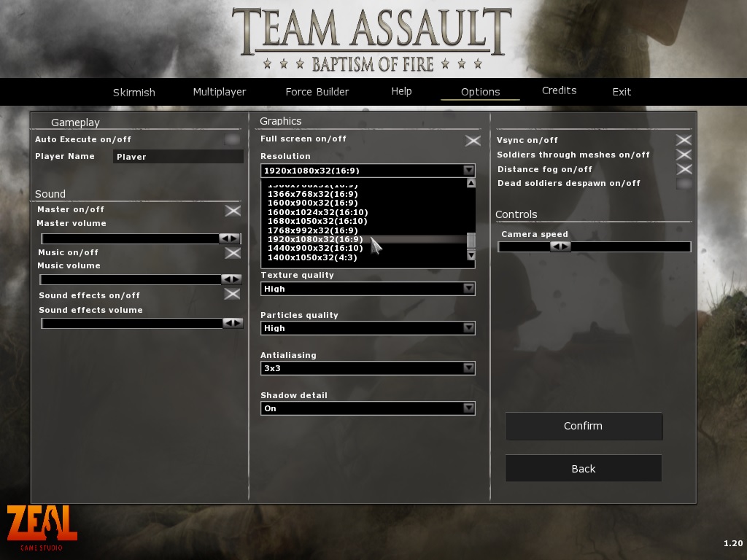Click Exit in the top menu
The image size is (747, 560).
coord(622,91)
